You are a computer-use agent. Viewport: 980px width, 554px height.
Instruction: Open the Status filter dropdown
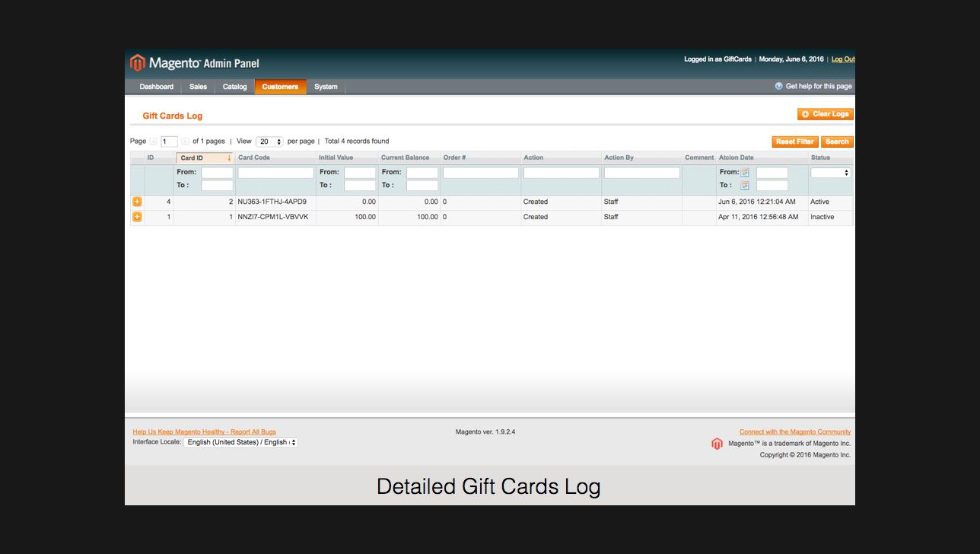click(830, 173)
